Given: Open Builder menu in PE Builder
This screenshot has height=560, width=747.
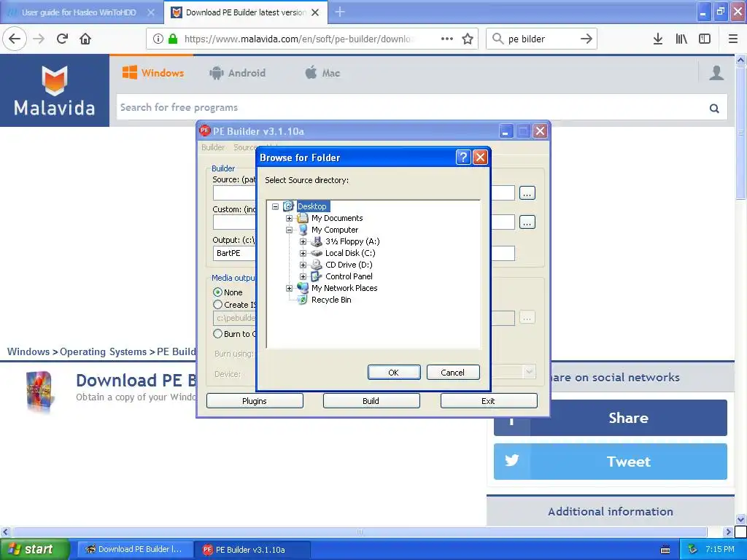Looking at the screenshot, I should pyautogui.click(x=213, y=147).
